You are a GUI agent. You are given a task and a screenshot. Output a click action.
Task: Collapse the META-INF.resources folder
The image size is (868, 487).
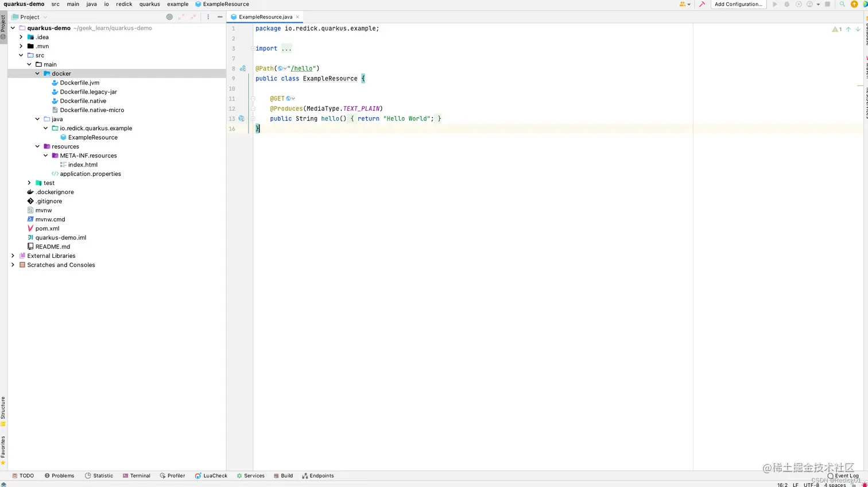point(46,156)
